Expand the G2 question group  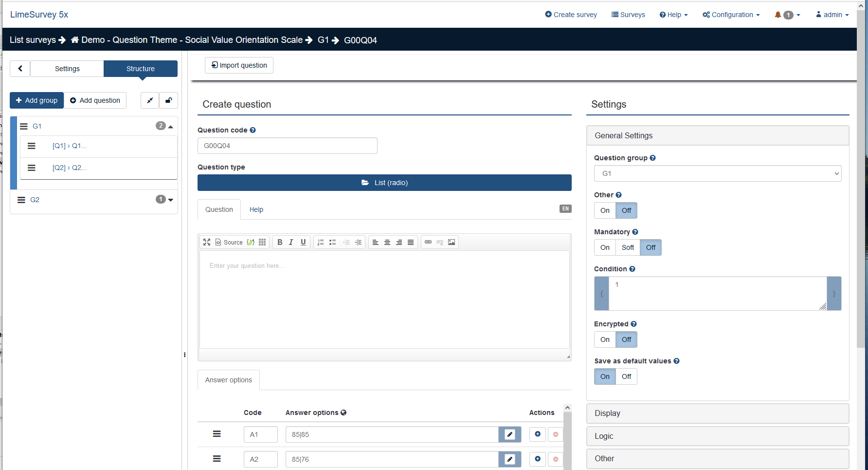170,200
